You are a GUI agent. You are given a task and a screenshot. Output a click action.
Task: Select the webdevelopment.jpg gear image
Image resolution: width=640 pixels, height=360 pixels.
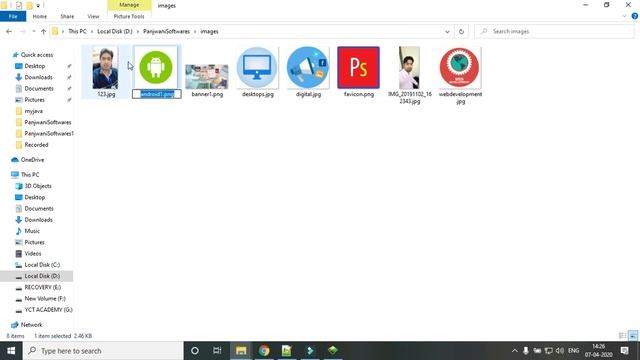tap(460, 67)
